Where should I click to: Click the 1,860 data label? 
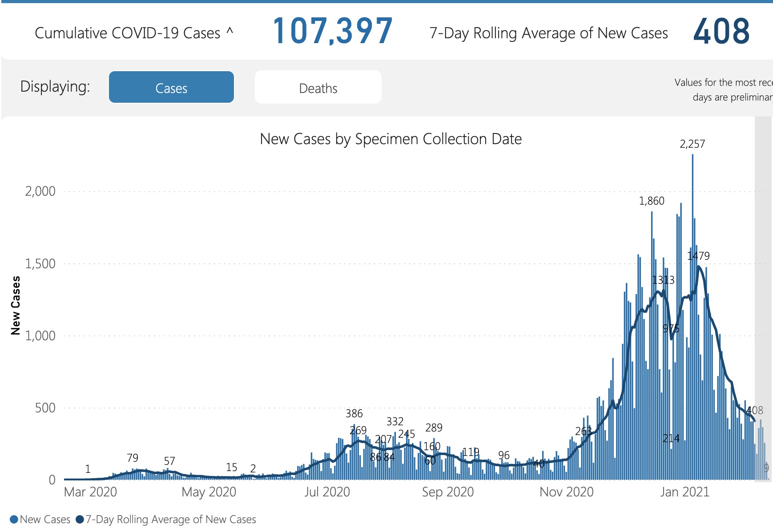(652, 201)
